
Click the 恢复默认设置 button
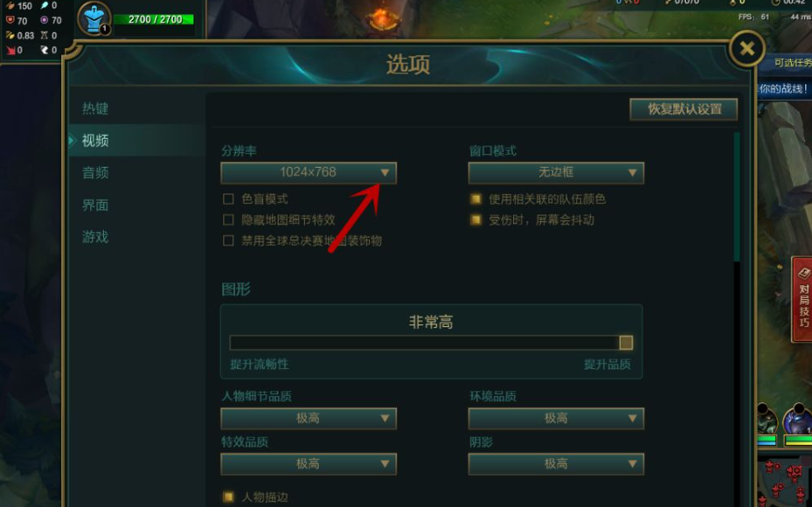click(684, 109)
